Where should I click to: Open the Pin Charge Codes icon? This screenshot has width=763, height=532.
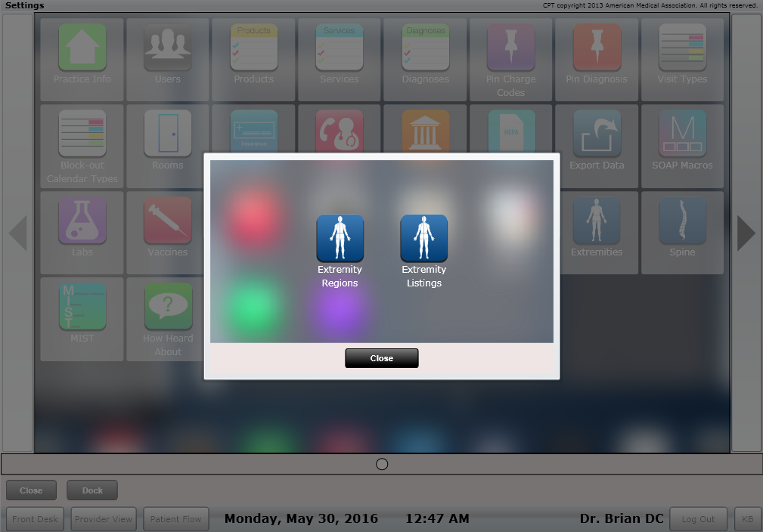pyautogui.click(x=510, y=48)
